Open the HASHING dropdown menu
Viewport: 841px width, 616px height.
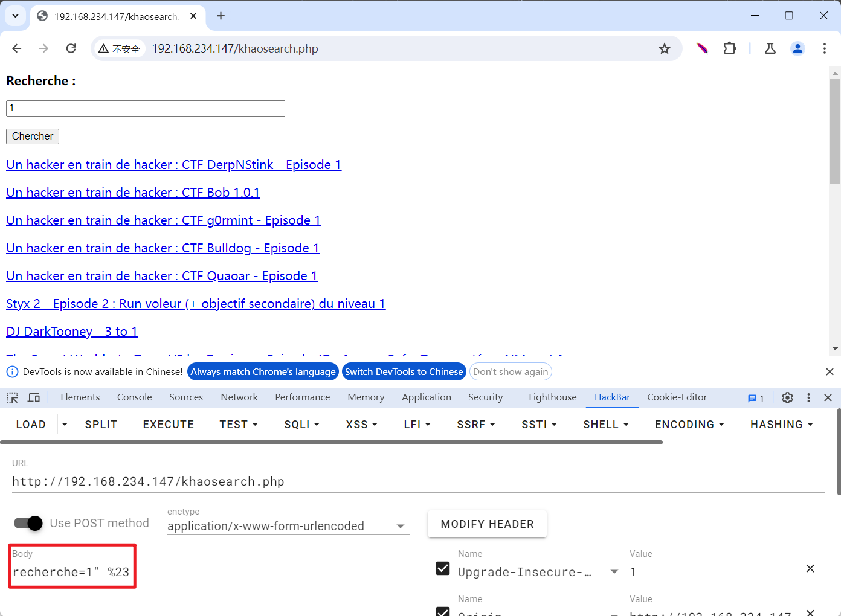coord(782,425)
